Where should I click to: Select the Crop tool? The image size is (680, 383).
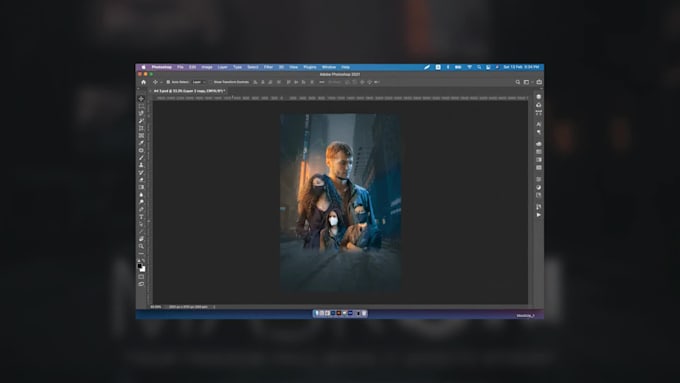(141, 128)
